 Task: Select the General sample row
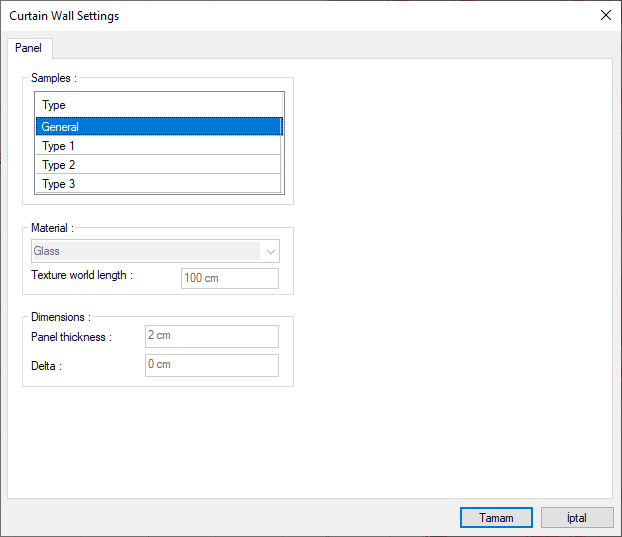point(159,127)
